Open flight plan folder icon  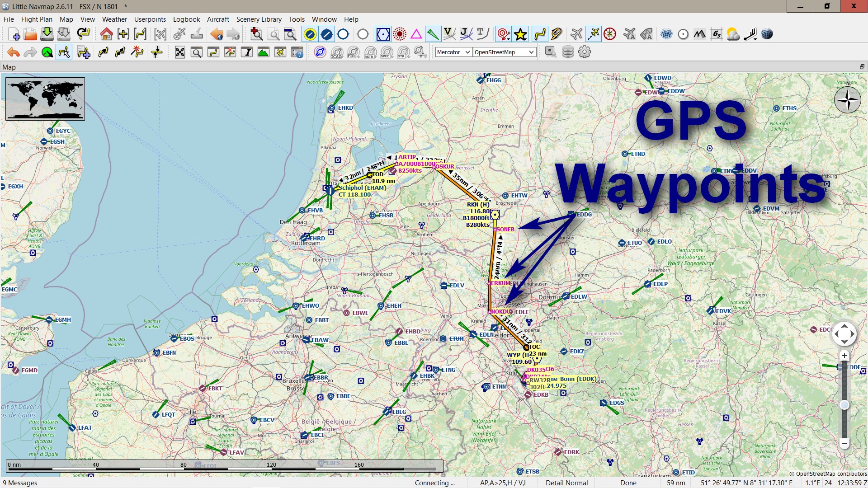30,34
